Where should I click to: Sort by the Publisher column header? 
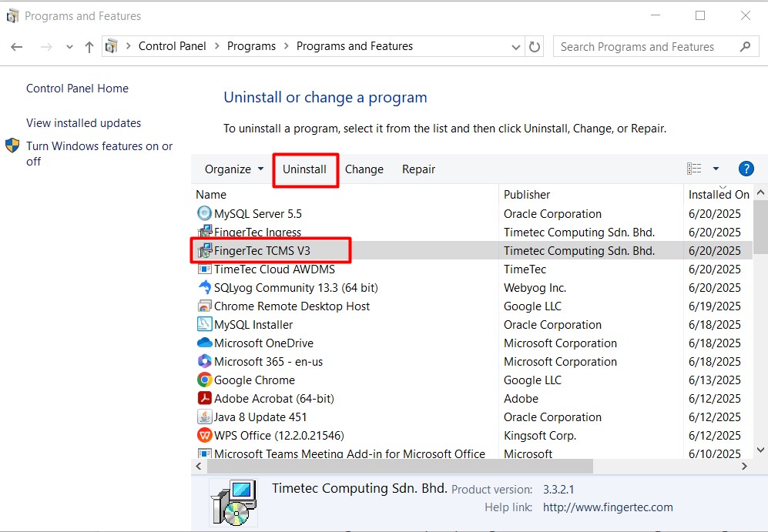pos(527,195)
